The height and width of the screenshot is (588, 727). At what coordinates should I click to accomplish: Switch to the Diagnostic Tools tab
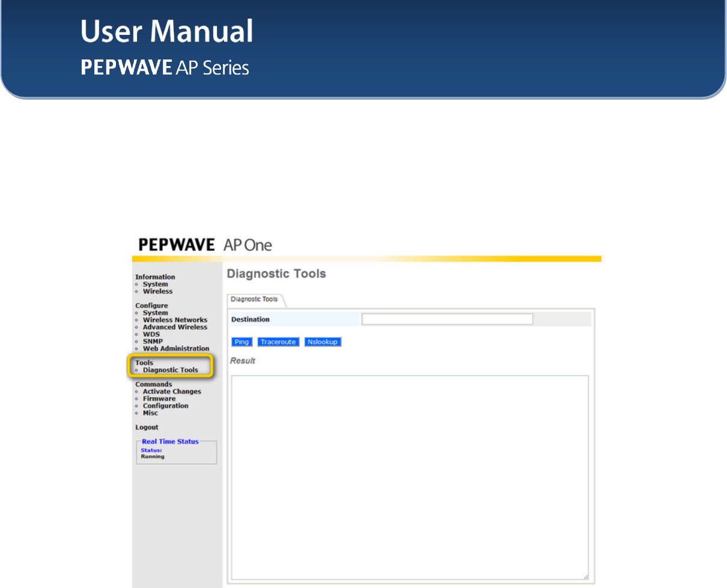click(255, 299)
